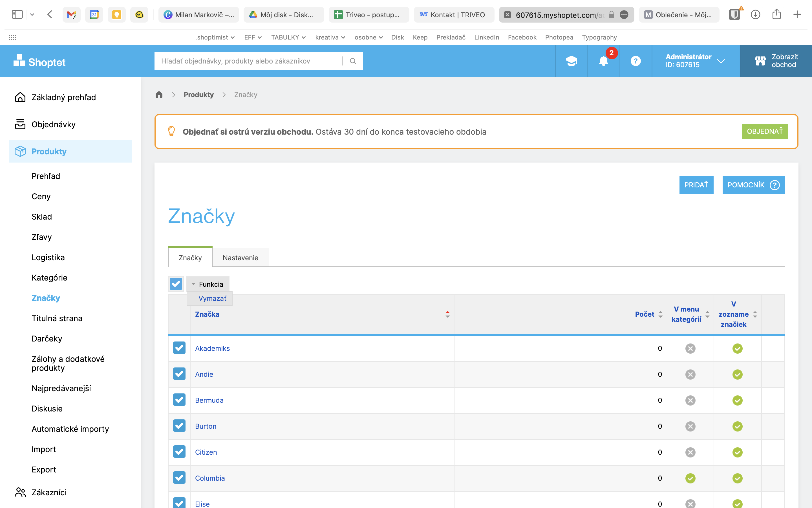Image resolution: width=812 pixels, height=508 pixels.
Task: Expand the EFF bookmarks folder
Action: click(x=253, y=37)
